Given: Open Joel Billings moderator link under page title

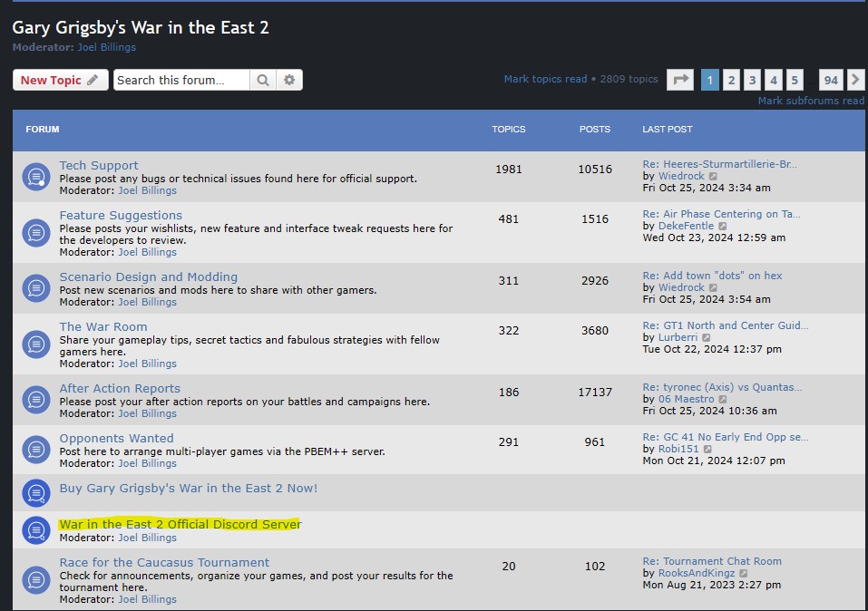Looking at the screenshot, I should point(106,47).
